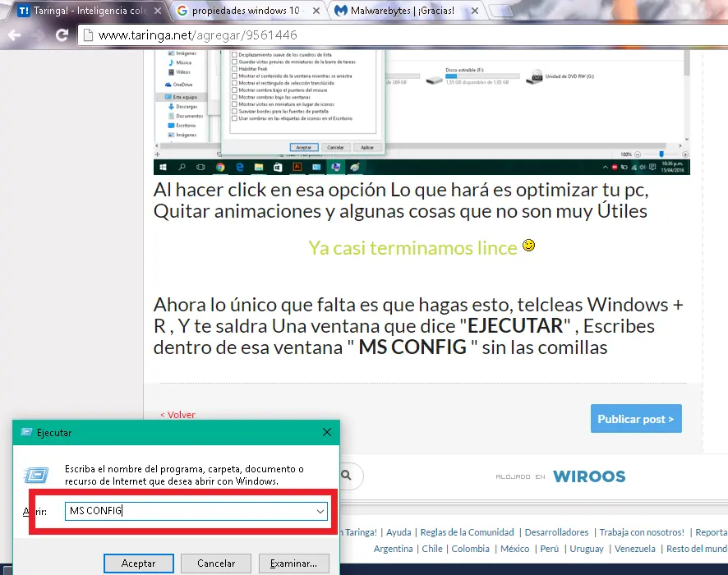Click the Malwarebytes favicon on the third tab
The height and width of the screenshot is (575, 728).
[341, 10]
